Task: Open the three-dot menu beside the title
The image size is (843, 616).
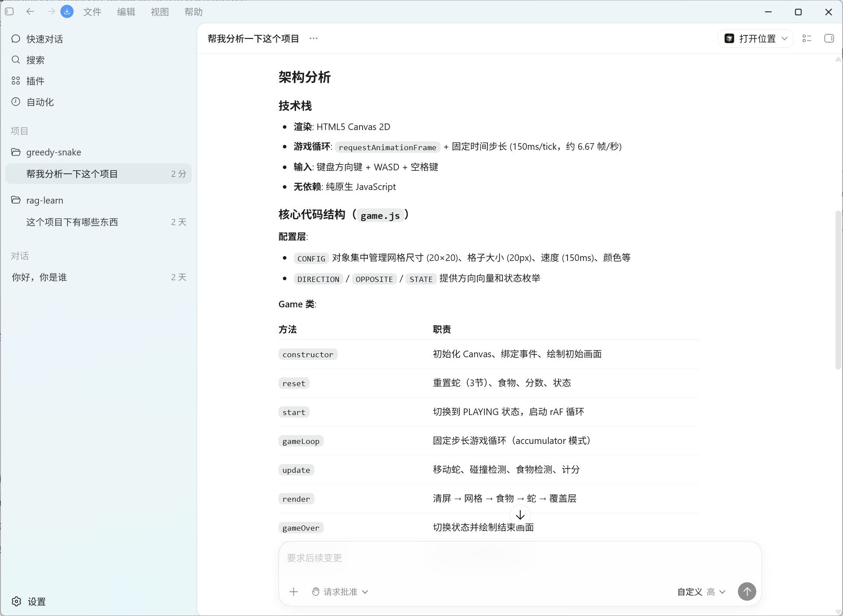Action: (x=314, y=39)
